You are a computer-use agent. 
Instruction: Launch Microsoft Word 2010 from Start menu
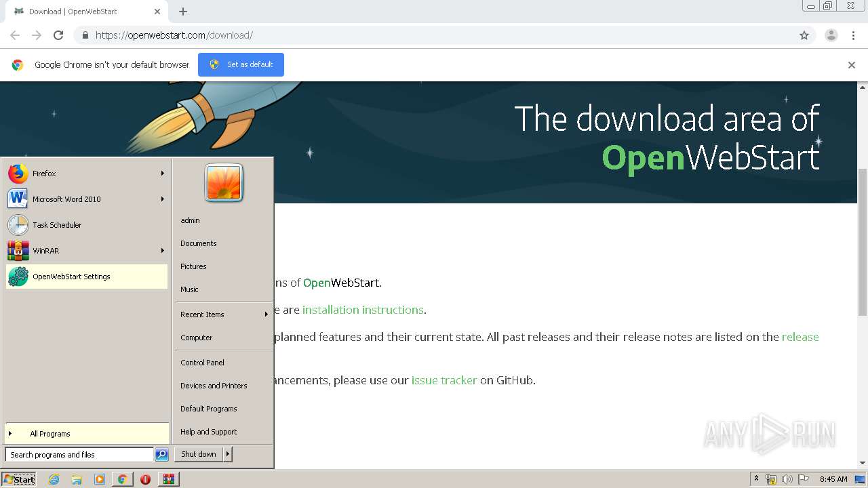(x=86, y=199)
